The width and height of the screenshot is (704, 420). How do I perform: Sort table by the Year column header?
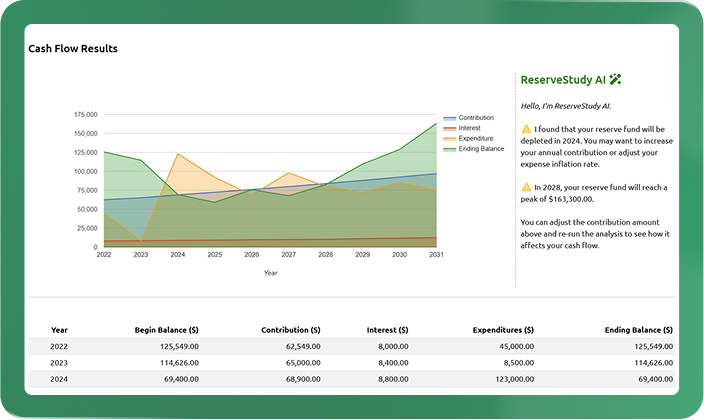pyautogui.click(x=59, y=329)
